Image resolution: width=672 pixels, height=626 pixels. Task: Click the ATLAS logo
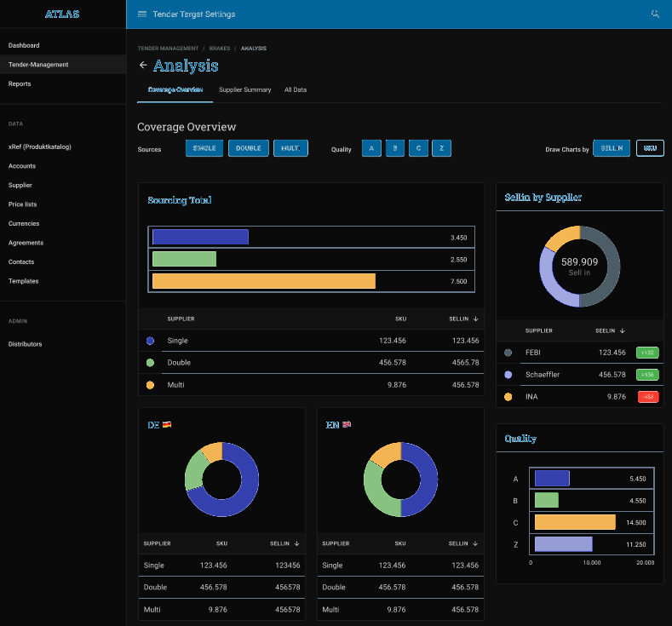point(62,14)
